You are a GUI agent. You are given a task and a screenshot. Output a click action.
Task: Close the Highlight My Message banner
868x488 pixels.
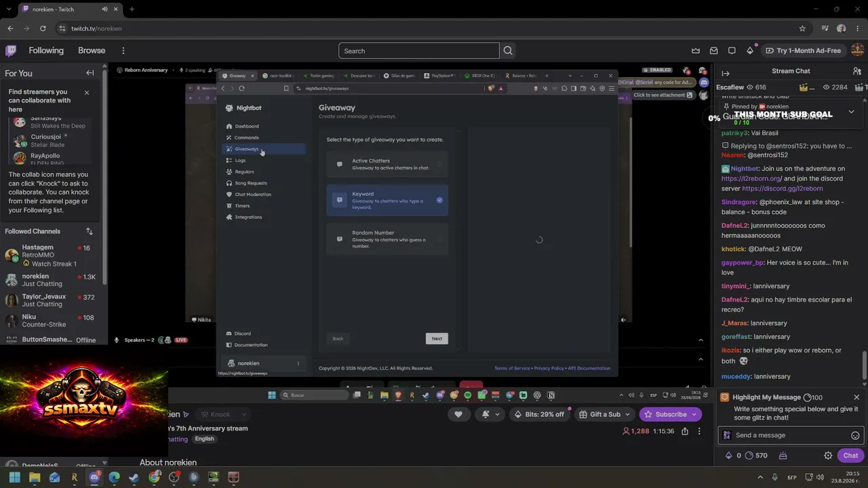(856, 397)
